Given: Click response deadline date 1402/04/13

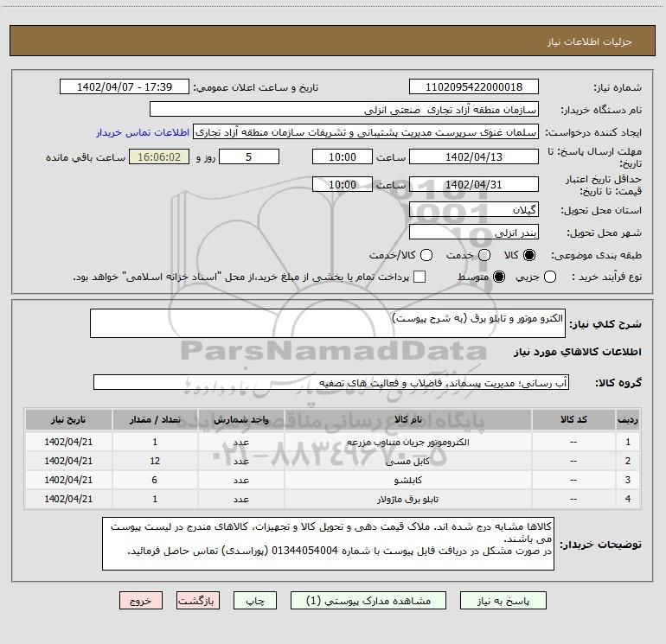Looking at the screenshot, I should pos(474,157).
